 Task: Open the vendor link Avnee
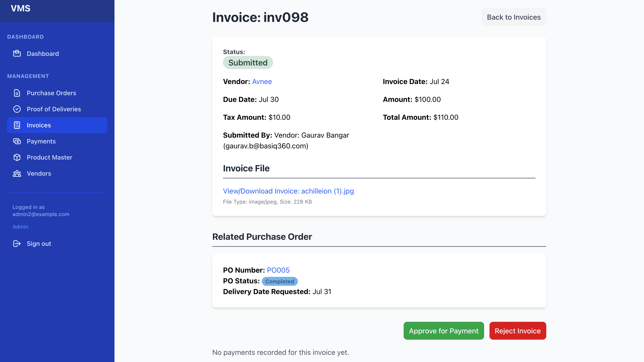coord(262,82)
